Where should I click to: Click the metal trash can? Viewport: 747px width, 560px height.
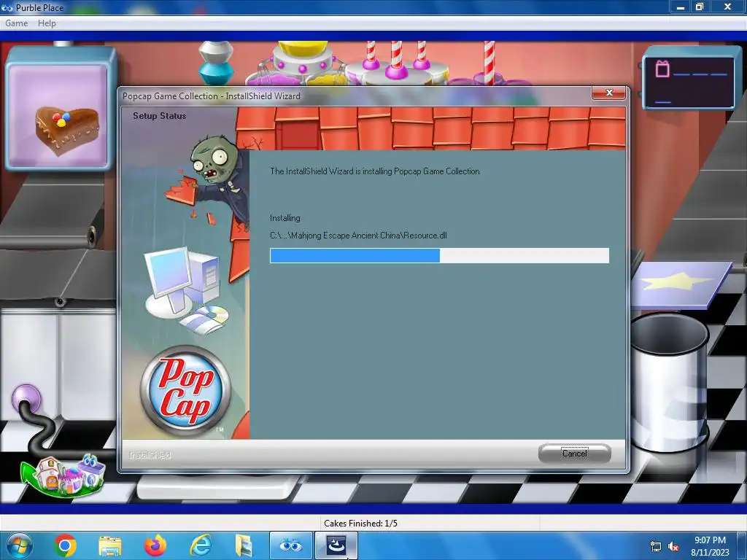coord(670,382)
